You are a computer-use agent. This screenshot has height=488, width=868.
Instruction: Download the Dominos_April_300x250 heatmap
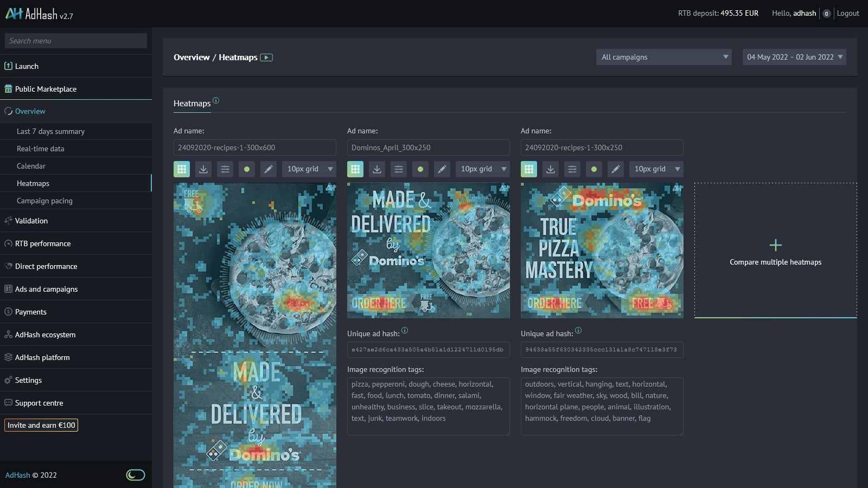coord(377,169)
